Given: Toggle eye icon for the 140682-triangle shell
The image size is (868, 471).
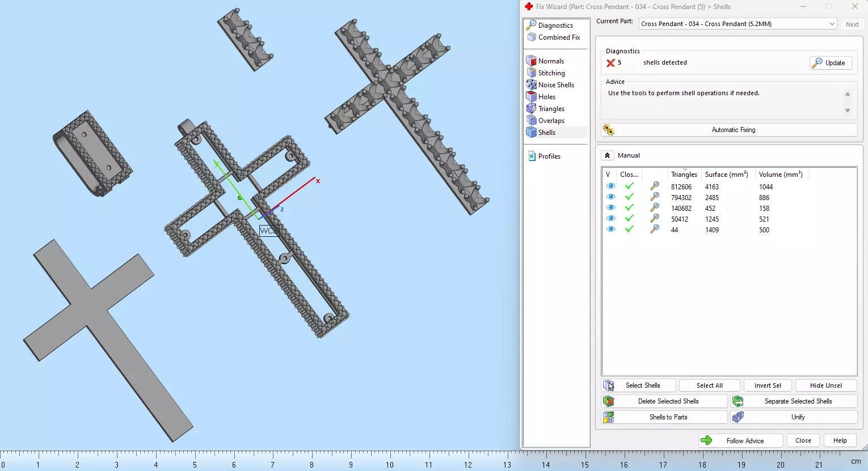Looking at the screenshot, I should (611, 207).
